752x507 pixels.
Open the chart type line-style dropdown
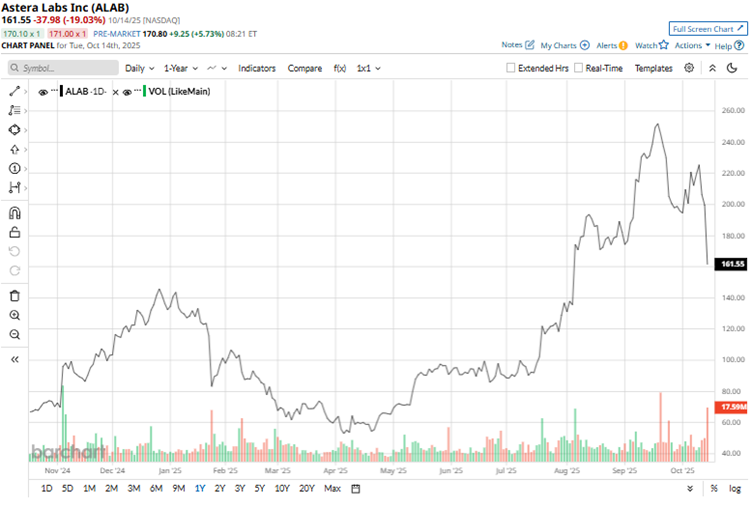click(x=217, y=68)
